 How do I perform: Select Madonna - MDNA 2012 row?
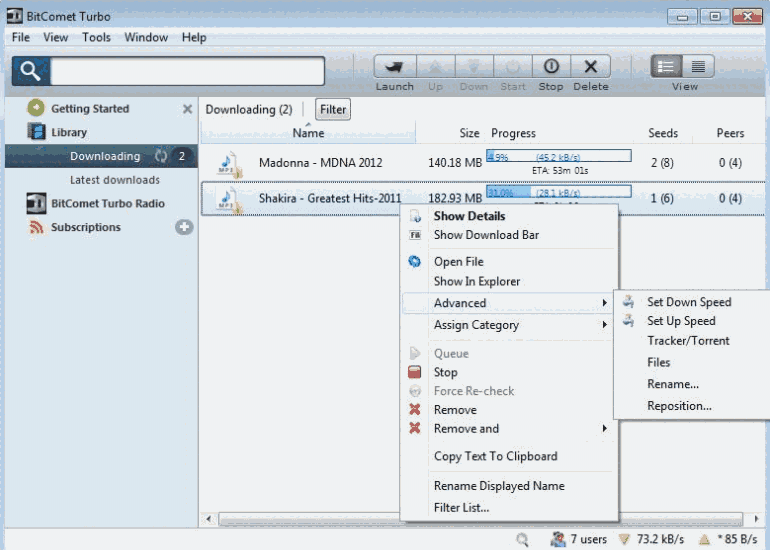click(483, 164)
